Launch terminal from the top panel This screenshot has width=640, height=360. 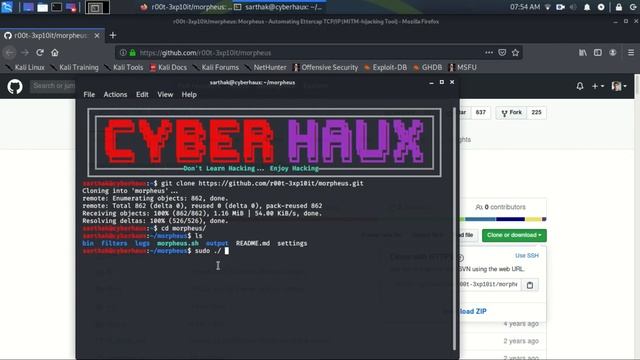(x=57, y=7)
